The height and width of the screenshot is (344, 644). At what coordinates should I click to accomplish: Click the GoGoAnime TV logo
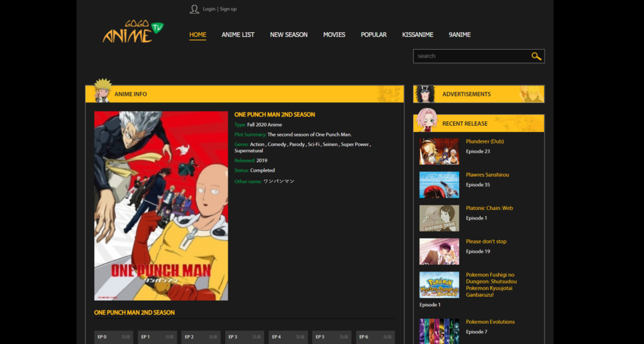(x=133, y=31)
